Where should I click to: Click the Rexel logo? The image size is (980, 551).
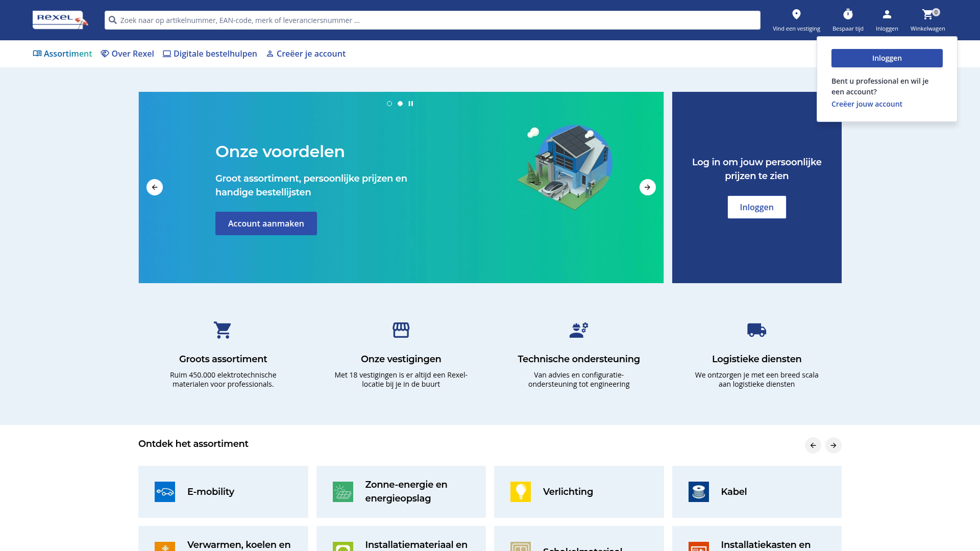tap(60, 20)
